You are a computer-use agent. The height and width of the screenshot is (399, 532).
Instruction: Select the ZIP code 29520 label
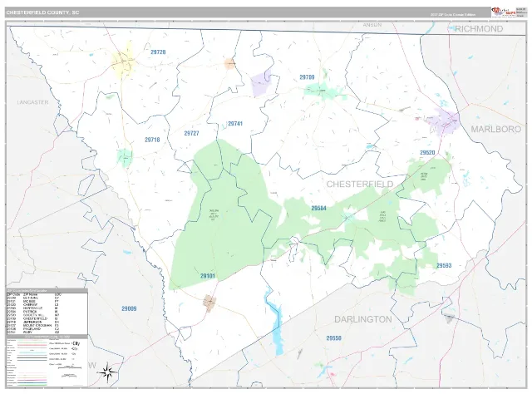pos(427,153)
